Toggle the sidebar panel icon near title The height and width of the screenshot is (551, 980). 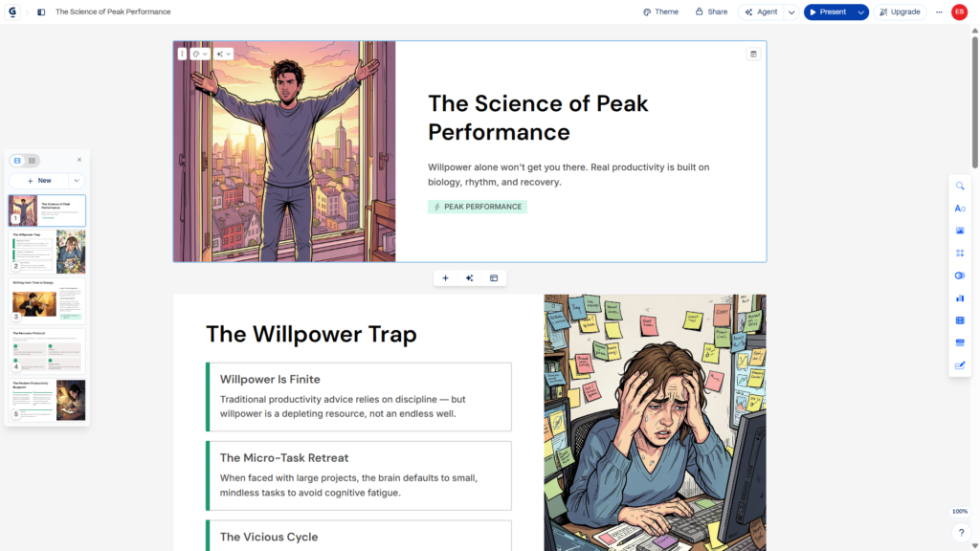point(41,11)
